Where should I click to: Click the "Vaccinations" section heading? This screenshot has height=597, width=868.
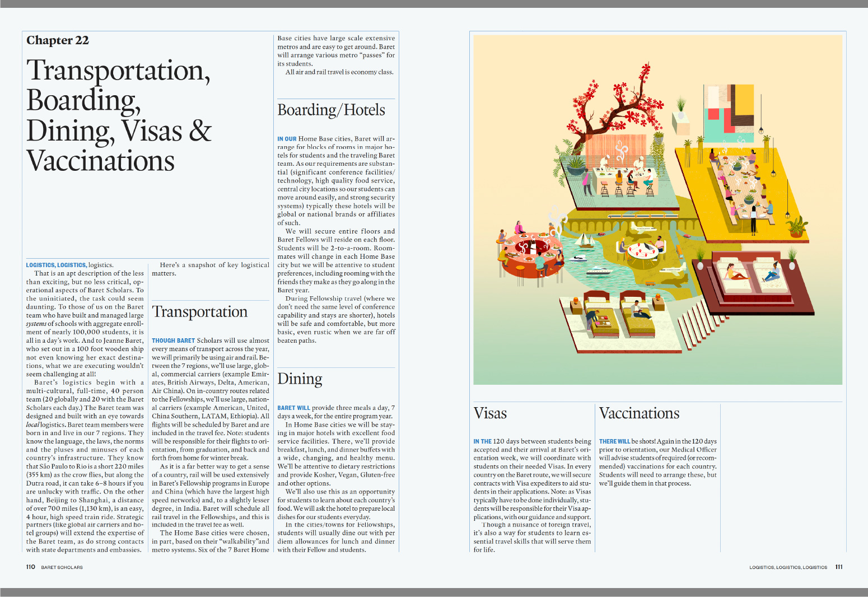[x=639, y=413]
